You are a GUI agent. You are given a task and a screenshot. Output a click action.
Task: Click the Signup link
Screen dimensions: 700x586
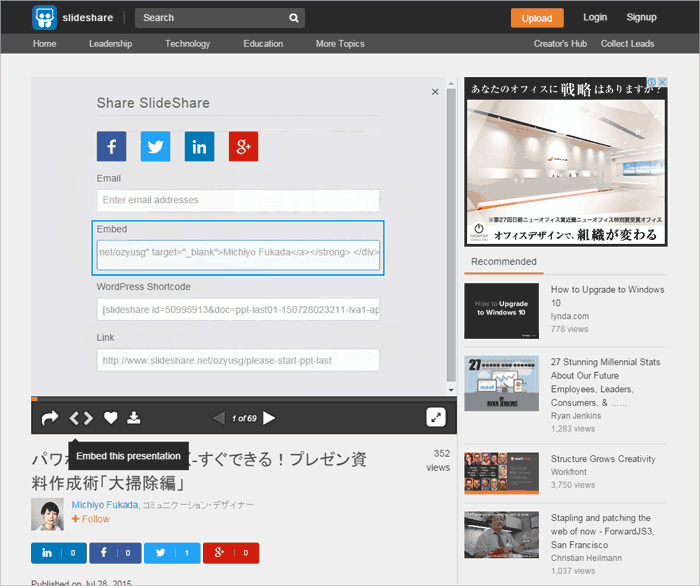(641, 17)
